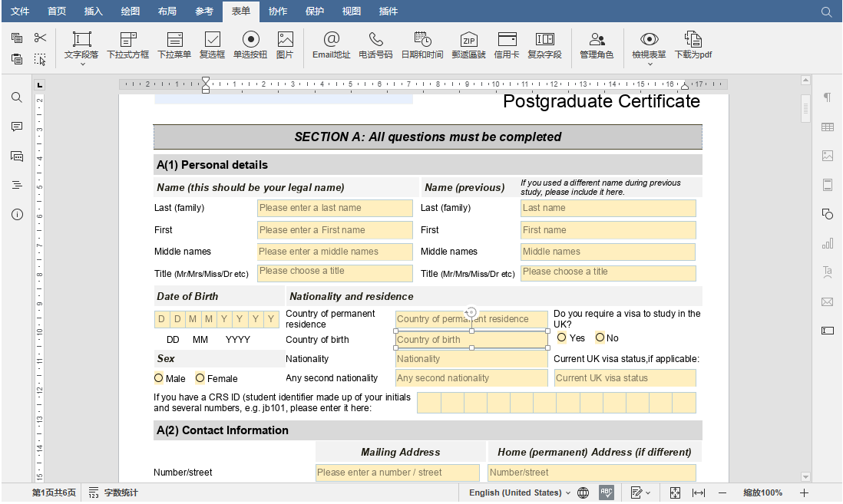This screenshot has height=504, width=843.
Task: Click the 第1页共6页 page indicator
Action: [54, 492]
